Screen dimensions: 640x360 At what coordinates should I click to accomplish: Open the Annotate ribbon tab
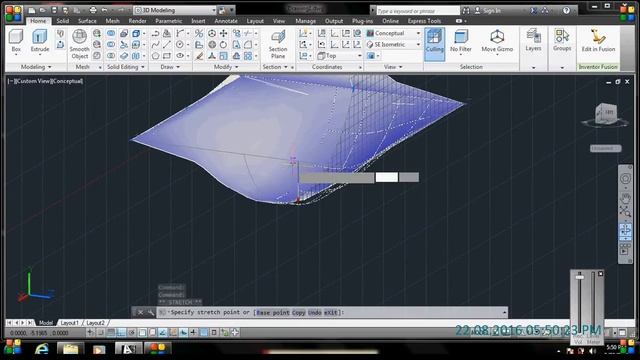pos(226,21)
